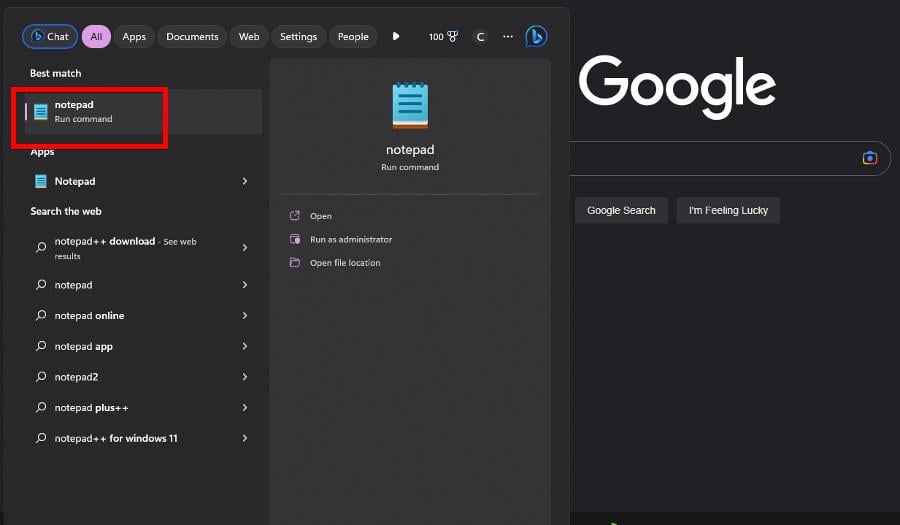Screen dimensions: 900x525
Task: Click Search by image camera icon
Action: [870, 158]
